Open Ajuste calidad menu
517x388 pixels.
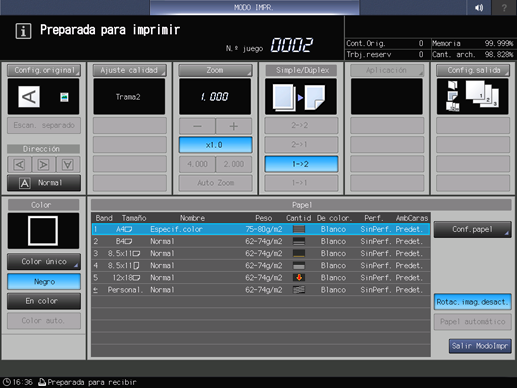(129, 70)
